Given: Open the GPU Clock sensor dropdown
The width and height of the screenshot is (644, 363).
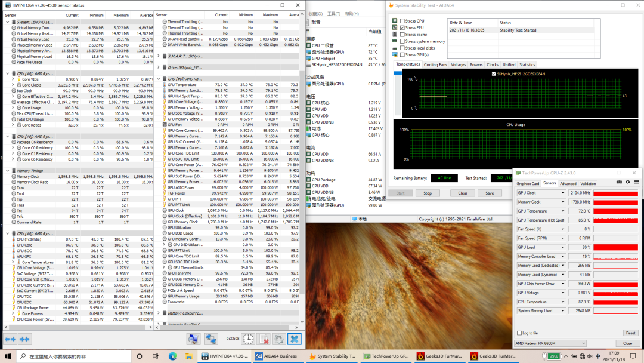Looking at the screenshot, I should pos(563,193).
